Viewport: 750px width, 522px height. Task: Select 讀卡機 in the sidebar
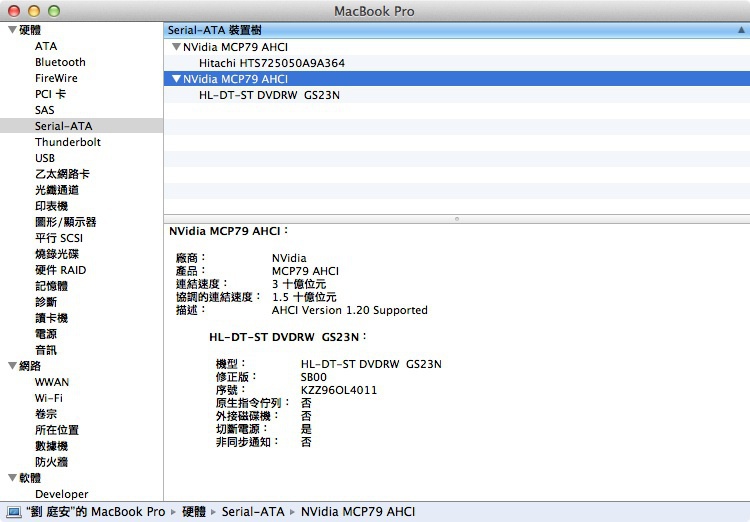click(x=51, y=318)
